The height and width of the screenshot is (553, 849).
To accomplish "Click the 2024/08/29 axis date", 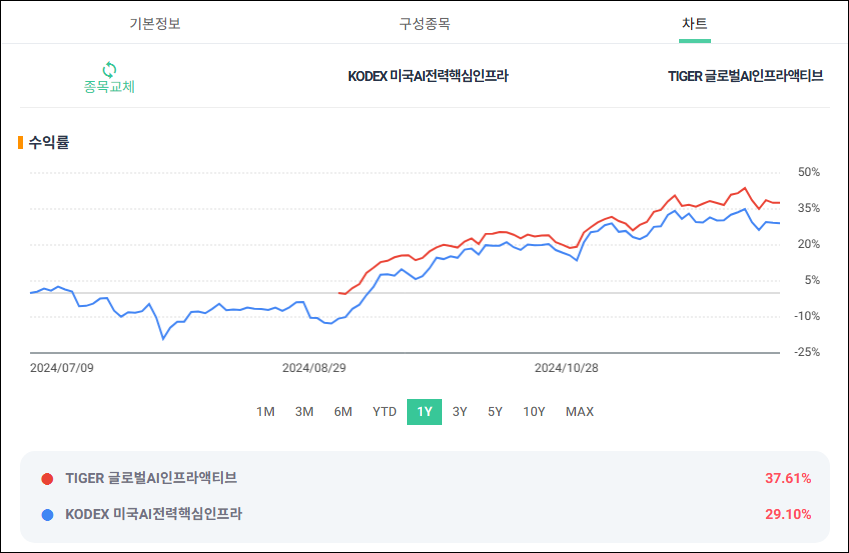I will pyautogui.click(x=314, y=368).
